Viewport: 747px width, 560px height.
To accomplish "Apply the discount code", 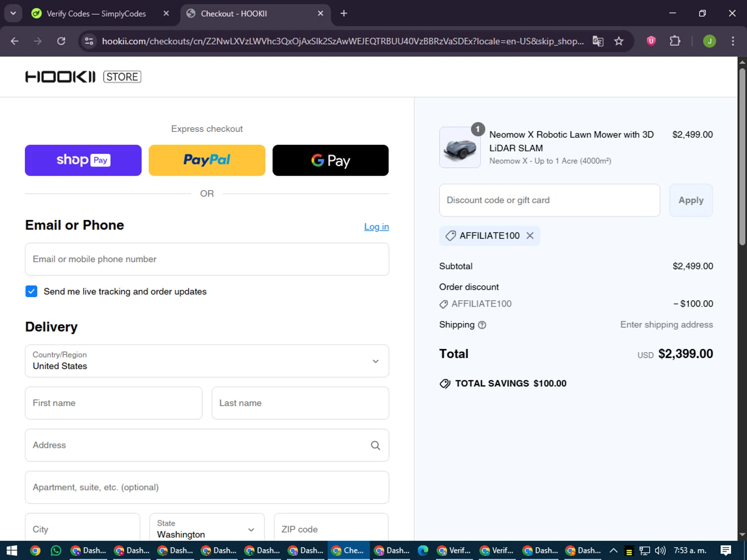I will [691, 200].
